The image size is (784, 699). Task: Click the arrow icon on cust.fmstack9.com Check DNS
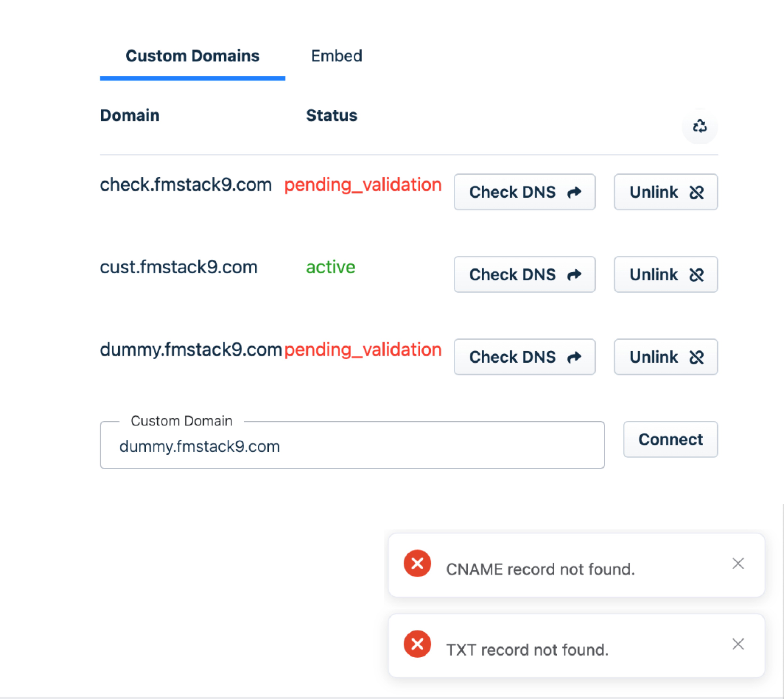(574, 275)
